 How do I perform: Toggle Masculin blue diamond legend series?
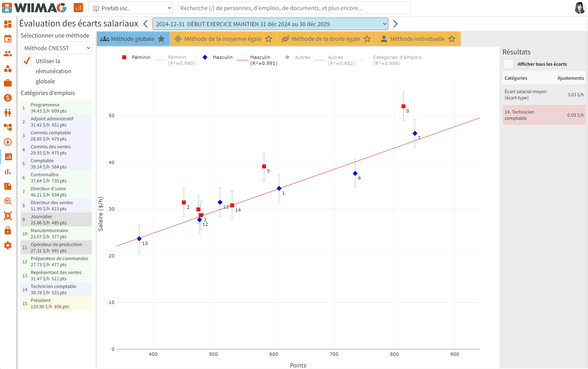[218, 57]
